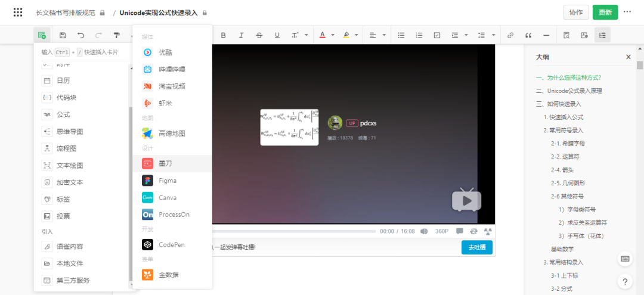Click the line spacing icon
The width and height of the screenshot is (644, 295).
(482, 35)
